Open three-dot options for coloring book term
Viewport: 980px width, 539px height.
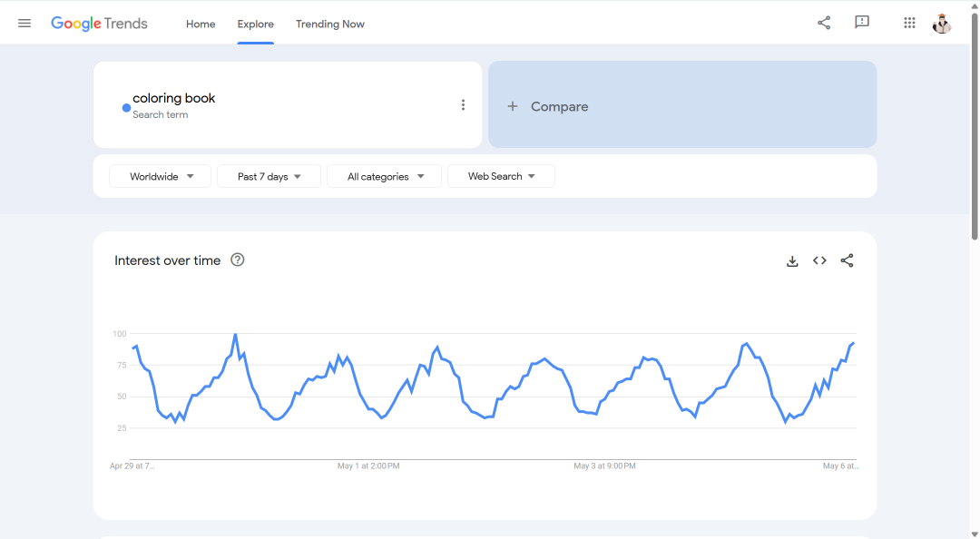[463, 105]
